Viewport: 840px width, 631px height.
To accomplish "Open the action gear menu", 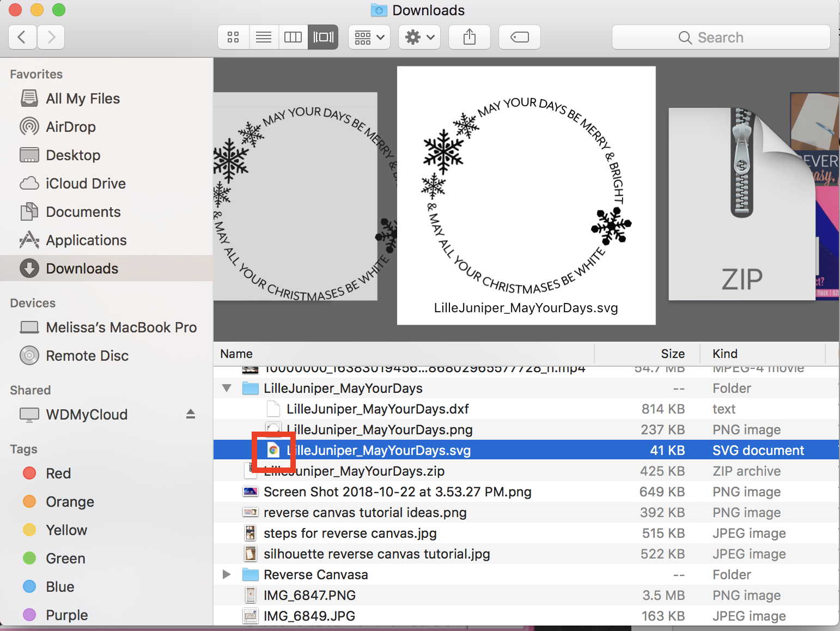I will [x=419, y=37].
